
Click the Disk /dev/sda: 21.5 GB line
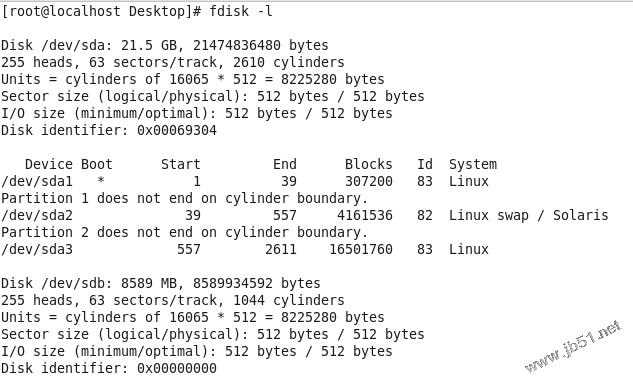coord(165,45)
